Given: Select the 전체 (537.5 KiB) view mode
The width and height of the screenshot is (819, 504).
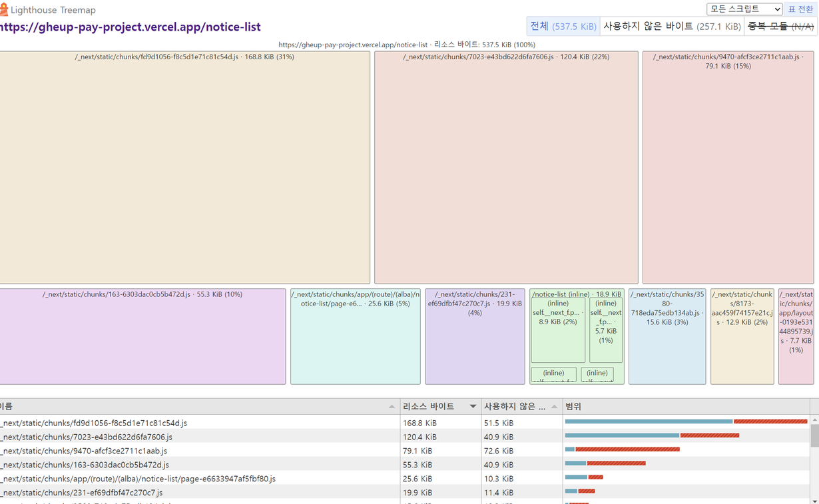Looking at the screenshot, I should [563, 26].
